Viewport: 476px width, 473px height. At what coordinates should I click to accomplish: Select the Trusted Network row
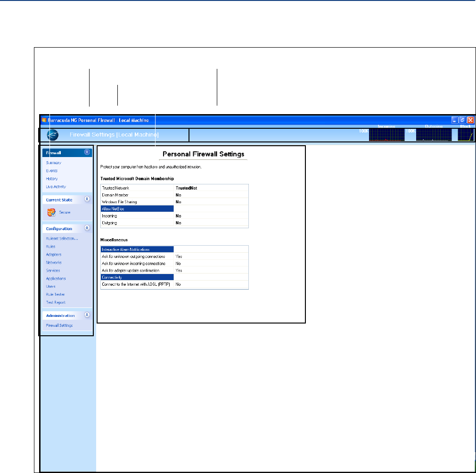[x=174, y=188]
